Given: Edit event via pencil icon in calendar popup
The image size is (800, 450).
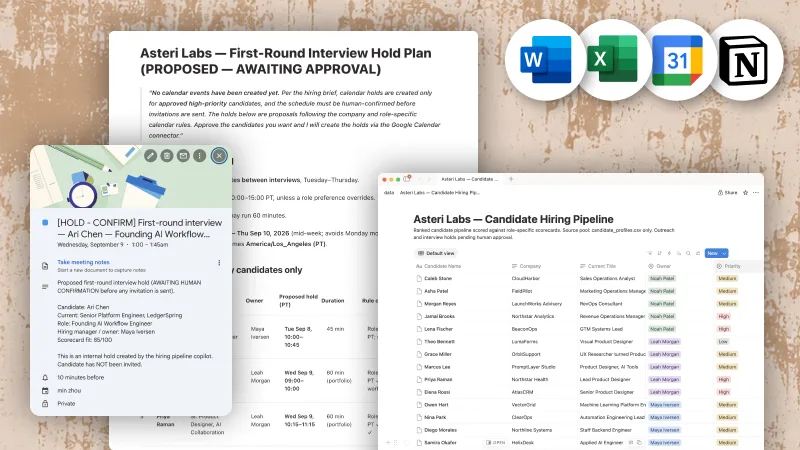Looking at the screenshot, I should [150, 156].
